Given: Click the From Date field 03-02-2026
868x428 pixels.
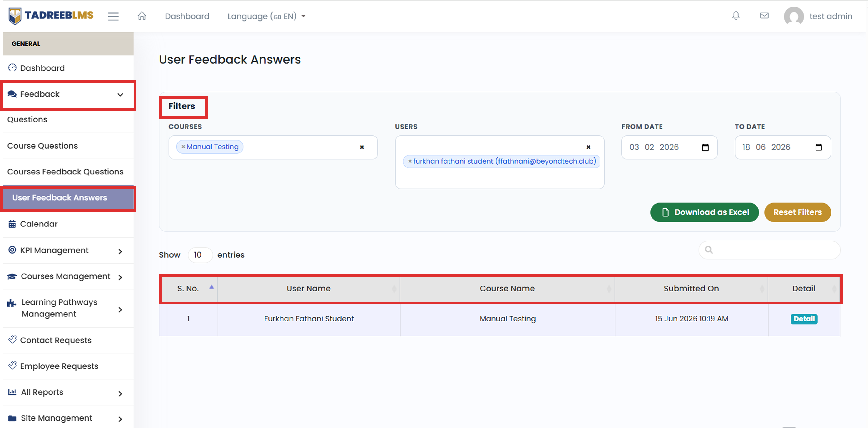Looking at the screenshot, I should pos(669,147).
